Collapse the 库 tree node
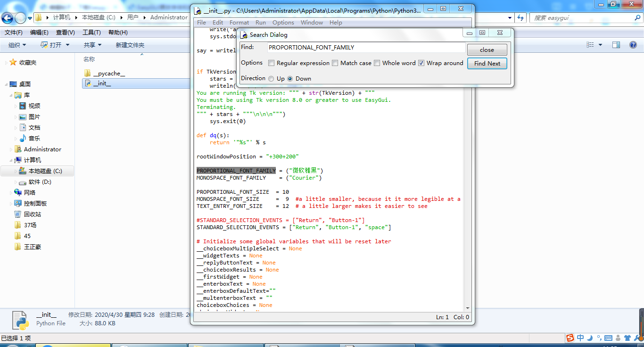Image resolution: width=644 pixels, height=347 pixels. point(11,95)
